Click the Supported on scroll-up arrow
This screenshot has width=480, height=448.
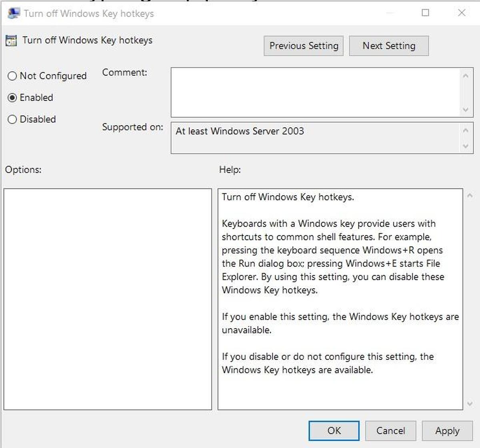point(466,130)
